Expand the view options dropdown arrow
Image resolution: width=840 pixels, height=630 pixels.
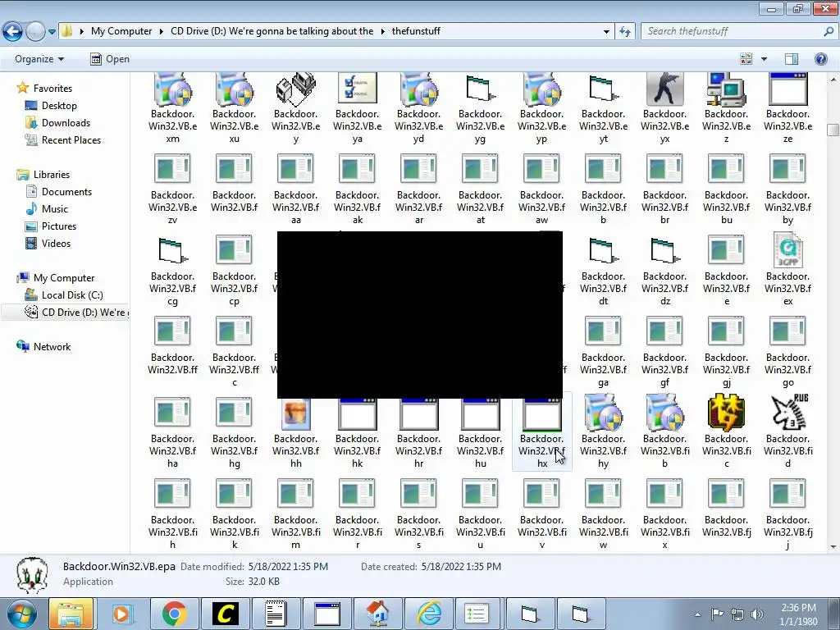(764, 59)
